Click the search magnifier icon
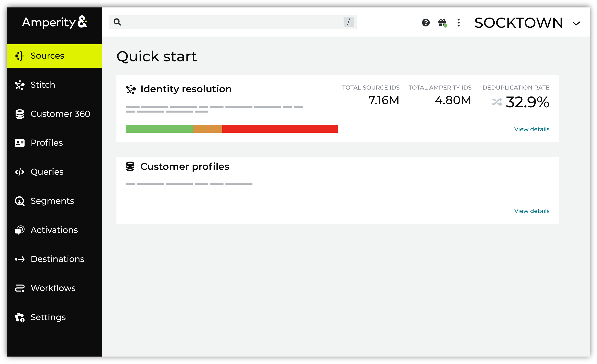Image resolution: width=597 pixels, height=364 pixels. click(x=117, y=22)
